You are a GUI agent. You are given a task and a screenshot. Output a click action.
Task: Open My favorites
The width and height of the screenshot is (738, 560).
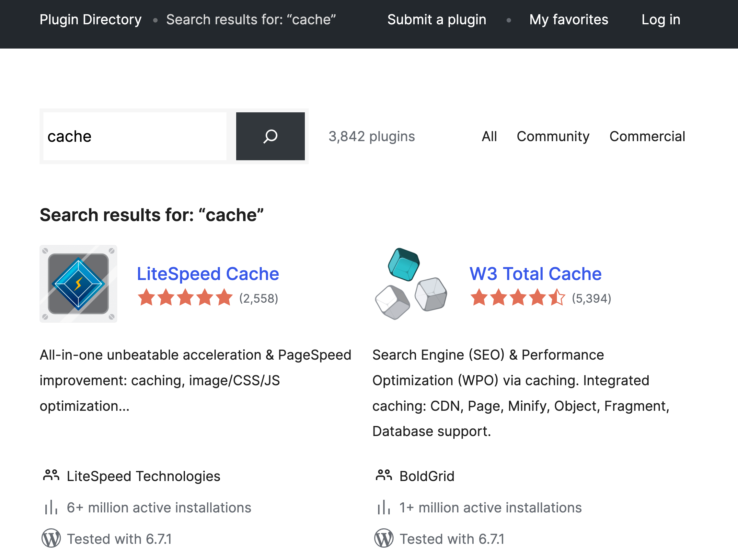[569, 20]
